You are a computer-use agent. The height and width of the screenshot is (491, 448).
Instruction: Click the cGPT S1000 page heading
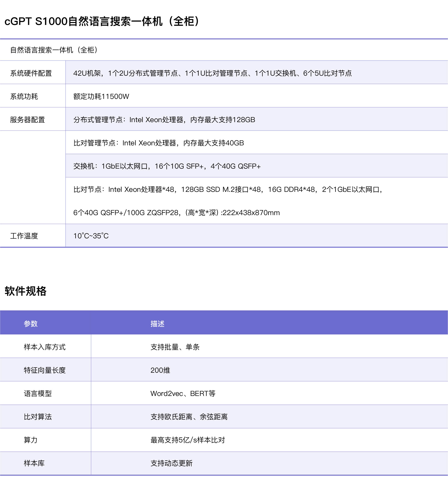point(102,21)
